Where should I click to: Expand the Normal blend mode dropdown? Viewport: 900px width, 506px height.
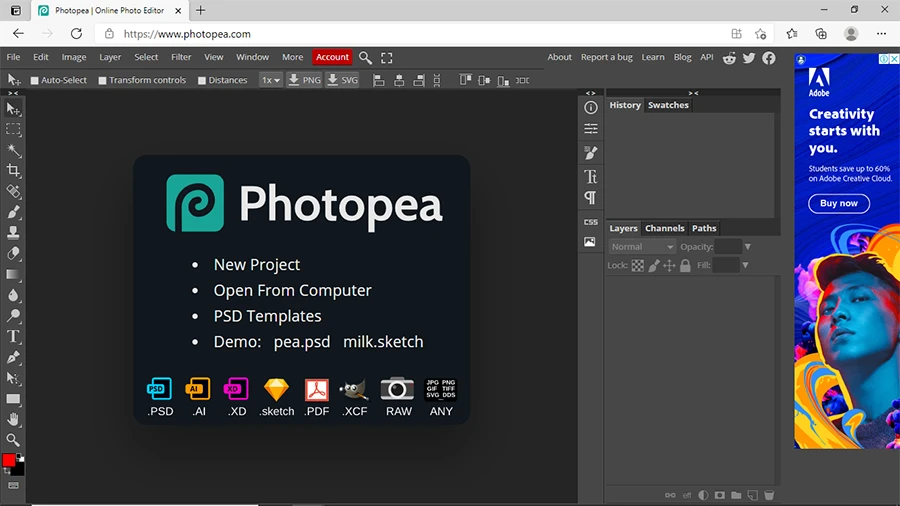pos(642,247)
